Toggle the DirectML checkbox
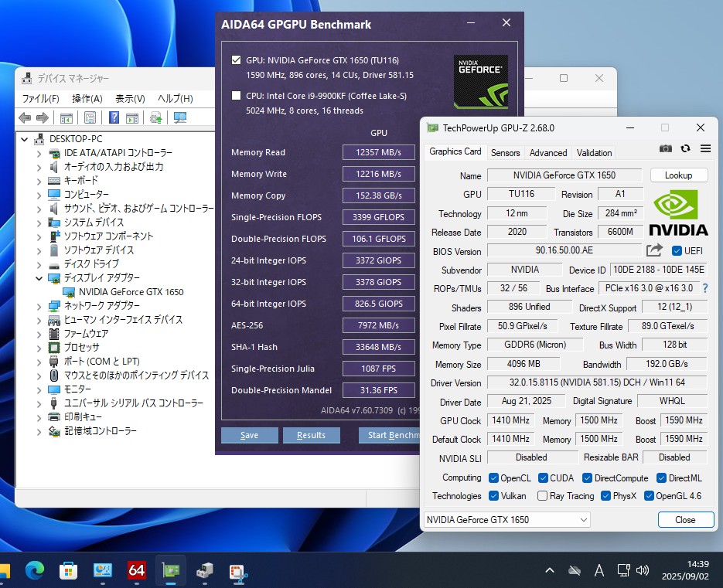 (x=661, y=478)
